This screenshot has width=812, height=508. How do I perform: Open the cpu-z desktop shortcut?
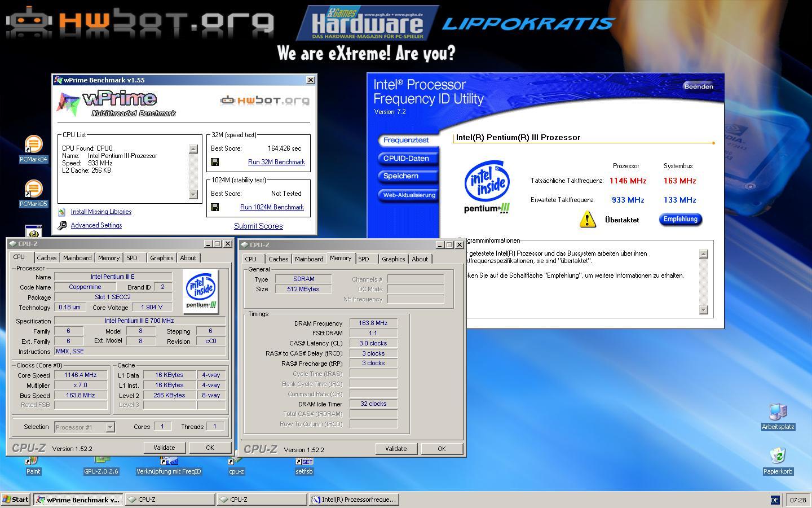pos(236,466)
